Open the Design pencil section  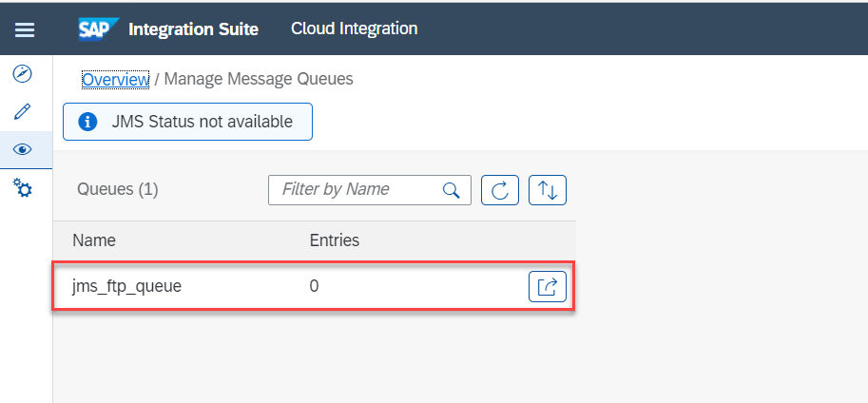tap(24, 111)
